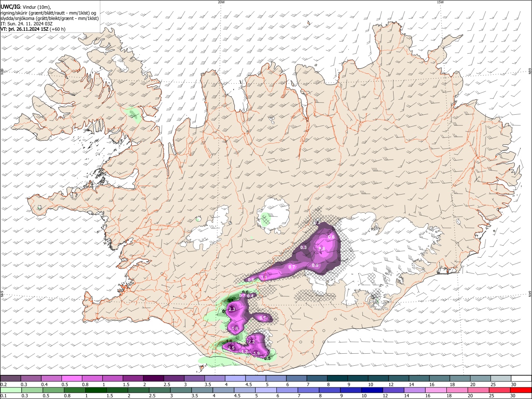Click the '15W' longitude label
Image resolution: width=532 pixels, height=399 pixels.
pyautogui.click(x=440, y=2)
